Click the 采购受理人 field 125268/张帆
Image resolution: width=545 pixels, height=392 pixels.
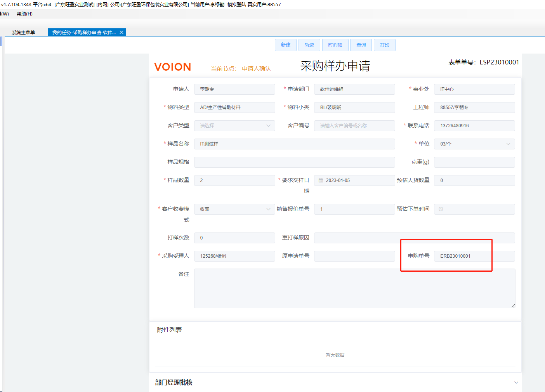[234, 256]
